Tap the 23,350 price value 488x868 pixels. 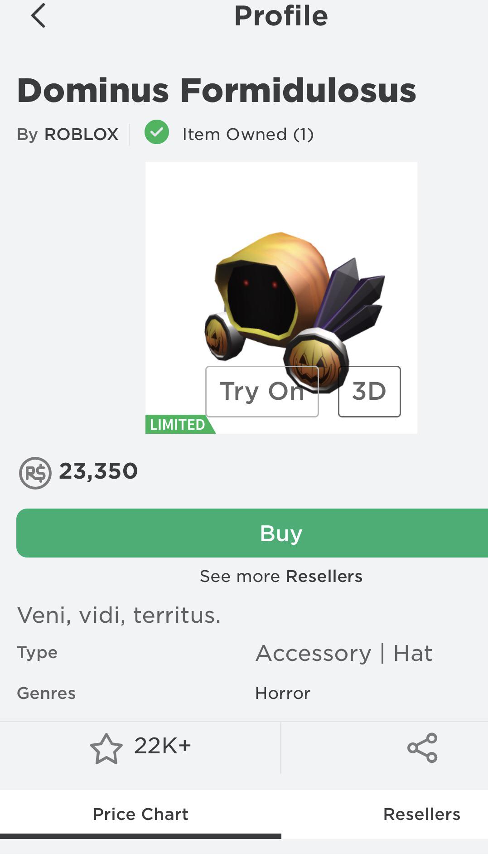point(98,471)
